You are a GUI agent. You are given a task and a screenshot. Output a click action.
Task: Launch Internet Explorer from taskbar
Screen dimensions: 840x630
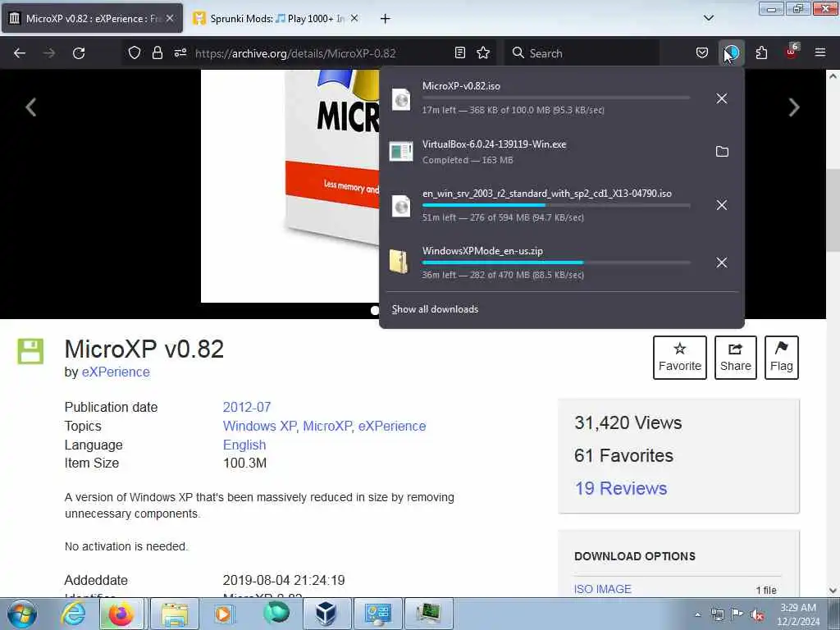[x=73, y=614]
